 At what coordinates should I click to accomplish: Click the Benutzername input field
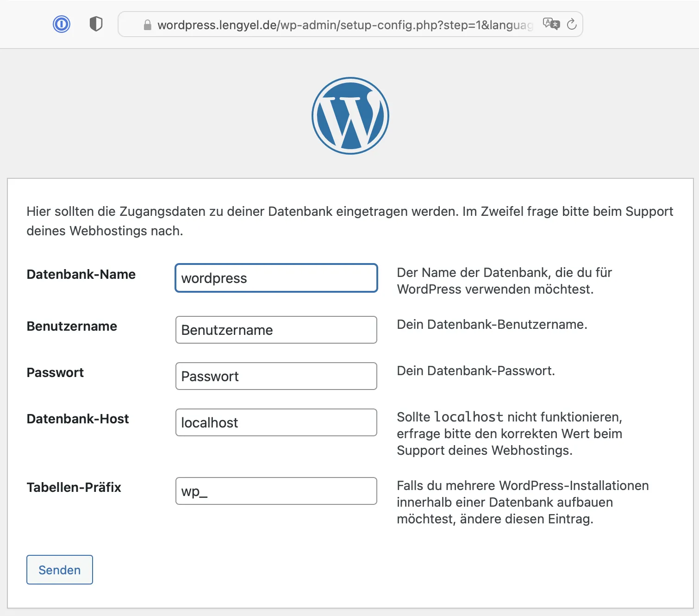(x=276, y=330)
